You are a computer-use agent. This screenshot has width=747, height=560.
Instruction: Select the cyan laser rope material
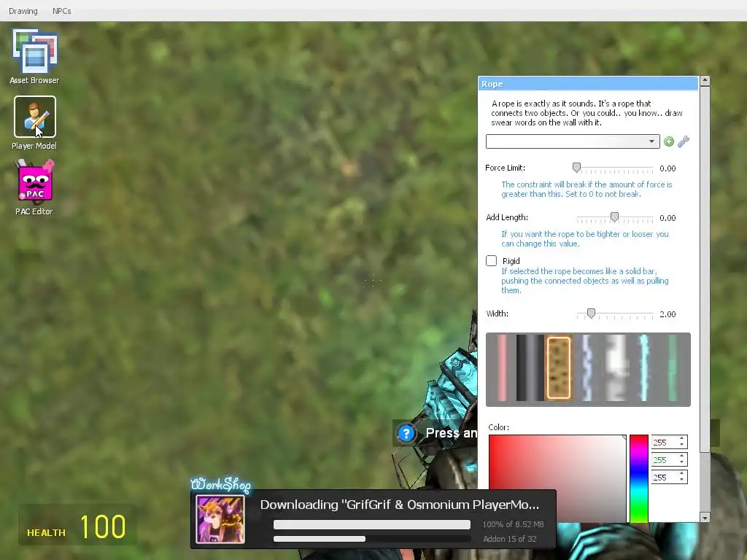[644, 367]
